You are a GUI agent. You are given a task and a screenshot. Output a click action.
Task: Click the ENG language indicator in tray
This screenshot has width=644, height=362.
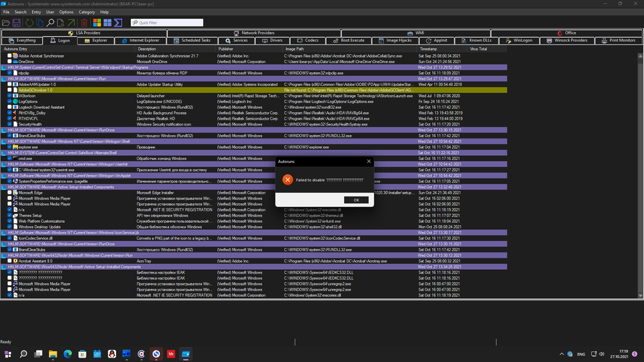(581, 354)
